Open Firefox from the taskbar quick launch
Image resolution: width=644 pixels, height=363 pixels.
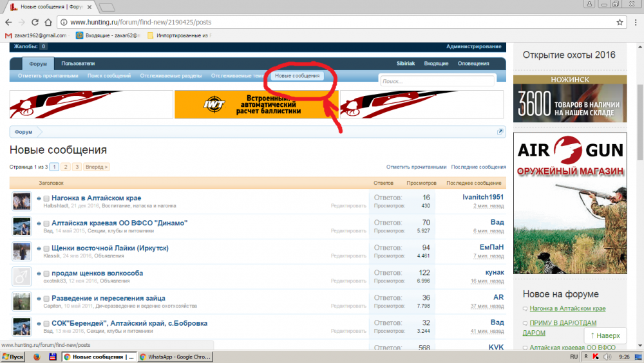tap(36, 357)
